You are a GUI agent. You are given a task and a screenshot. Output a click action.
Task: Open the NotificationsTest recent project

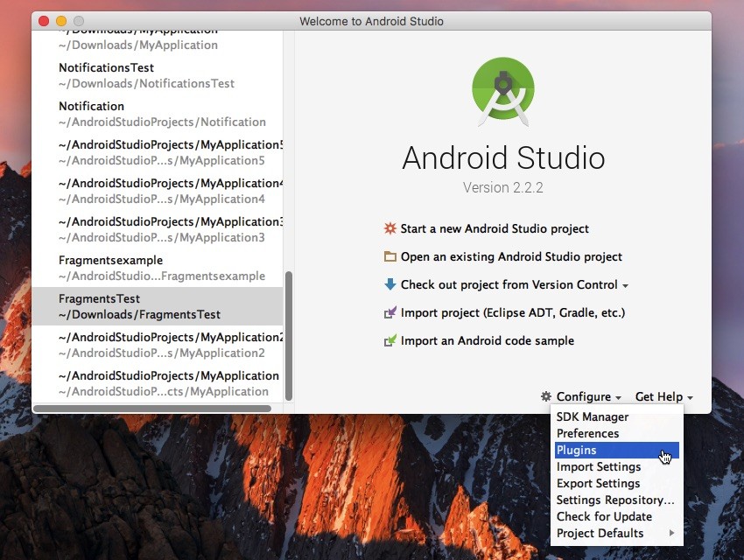tap(158, 75)
